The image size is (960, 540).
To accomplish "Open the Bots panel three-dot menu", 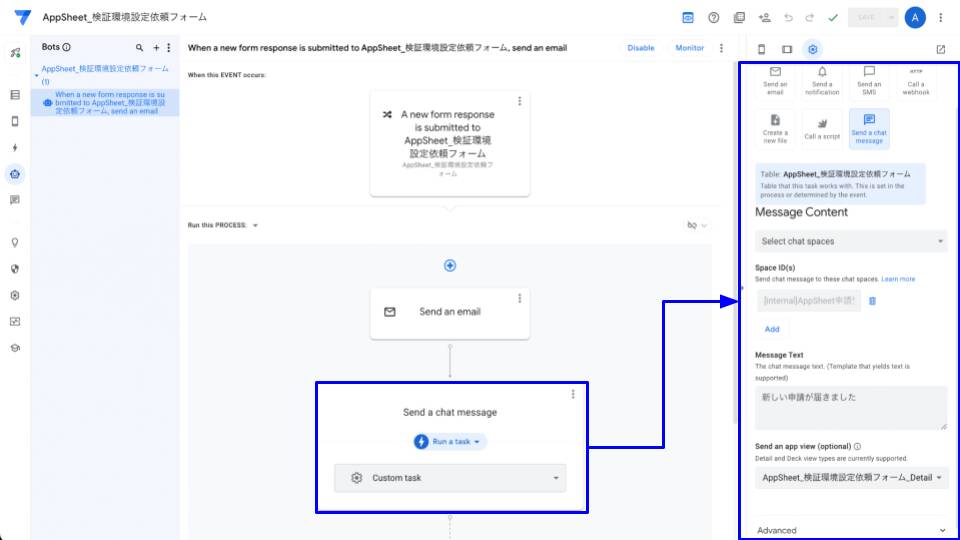I will [x=168, y=47].
